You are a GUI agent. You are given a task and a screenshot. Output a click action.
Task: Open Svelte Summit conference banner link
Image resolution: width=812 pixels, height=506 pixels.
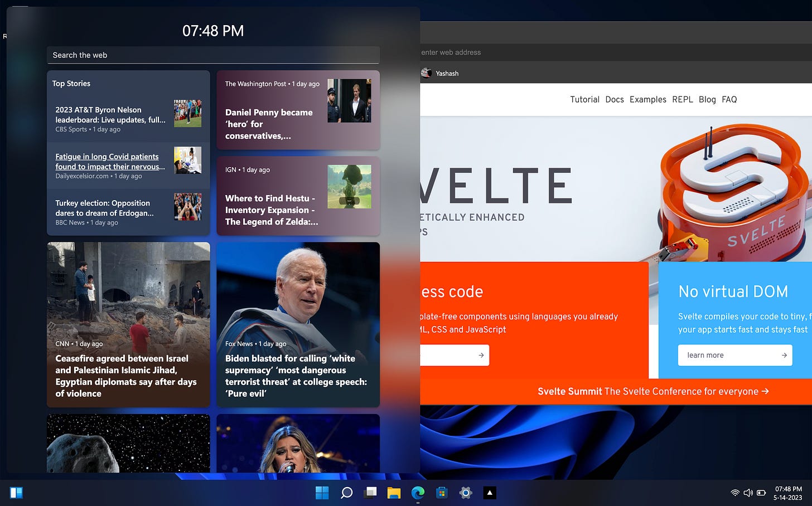(x=653, y=391)
